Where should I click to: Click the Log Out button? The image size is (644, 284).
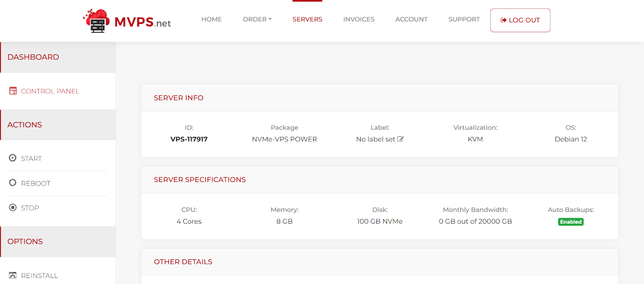520,20
